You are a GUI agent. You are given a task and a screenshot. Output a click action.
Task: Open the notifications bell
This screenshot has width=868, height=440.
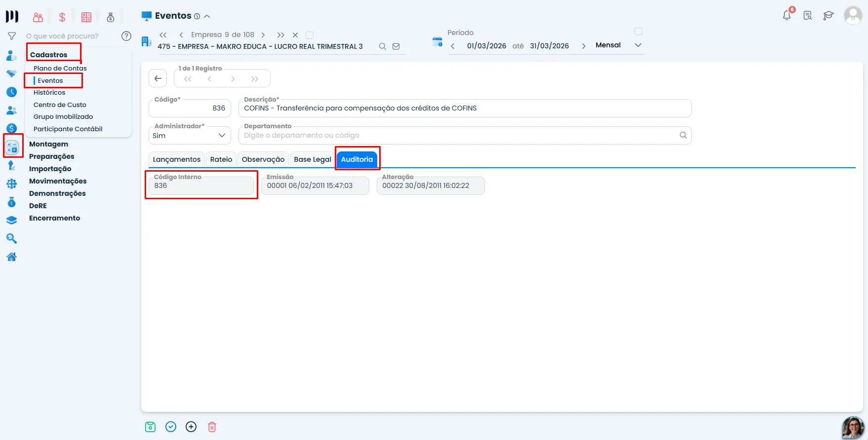(787, 15)
